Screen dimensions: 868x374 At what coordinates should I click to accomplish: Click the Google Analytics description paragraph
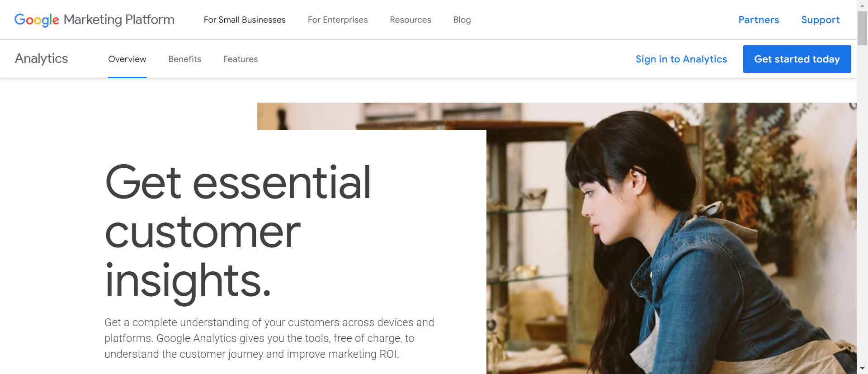coord(269,338)
